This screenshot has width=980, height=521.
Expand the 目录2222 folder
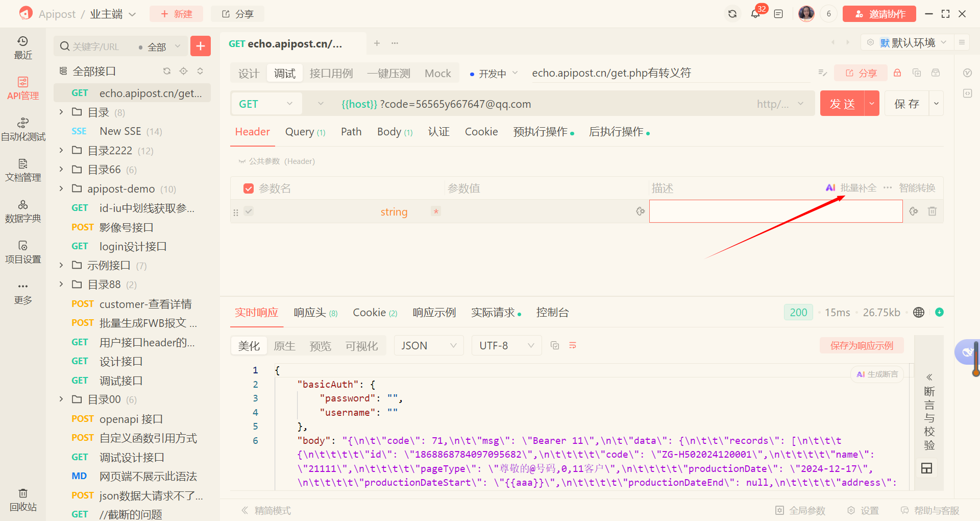[61, 150]
